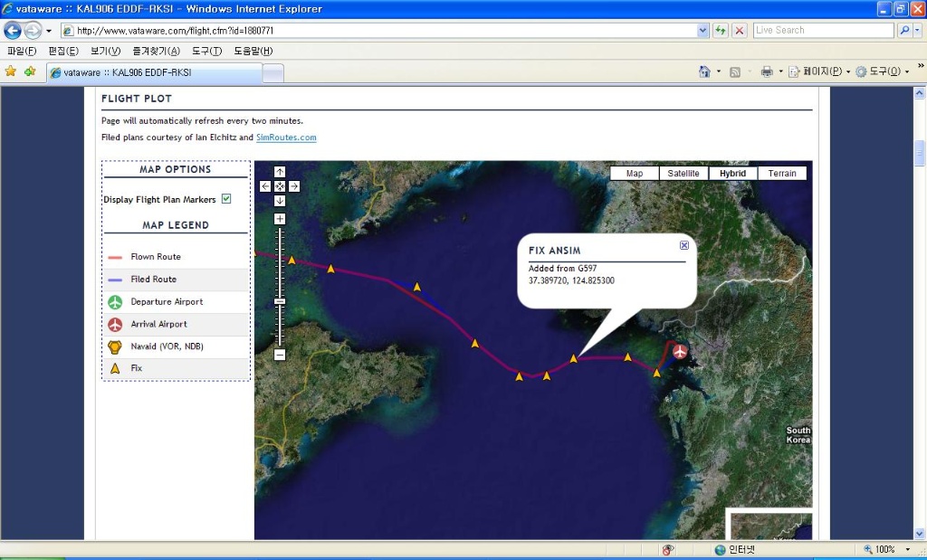The image size is (927, 560).
Task: Switch map to Terrain view
Action: (782, 174)
